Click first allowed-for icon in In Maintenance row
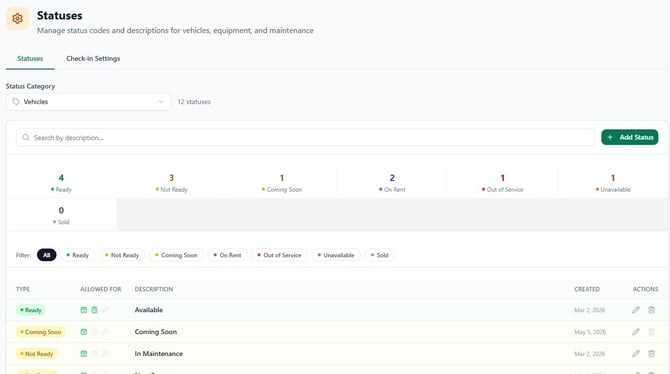The width and height of the screenshot is (670, 374). click(x=84, y=353)
